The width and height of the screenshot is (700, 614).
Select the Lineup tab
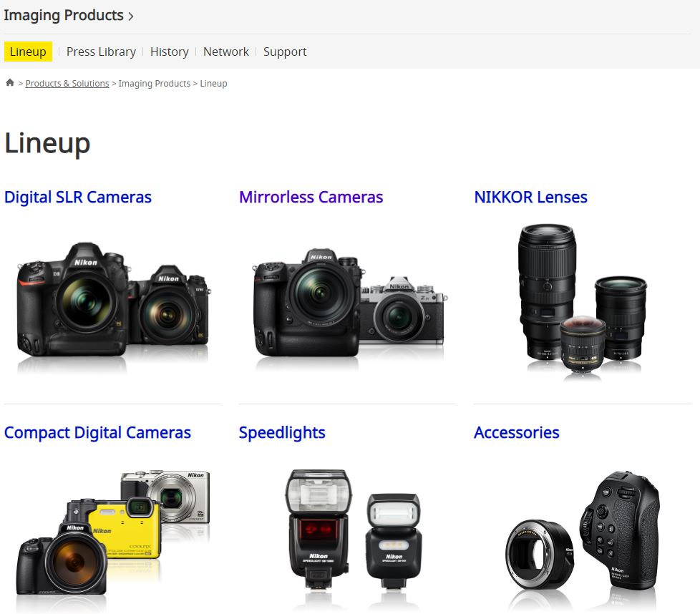point(28,52)
